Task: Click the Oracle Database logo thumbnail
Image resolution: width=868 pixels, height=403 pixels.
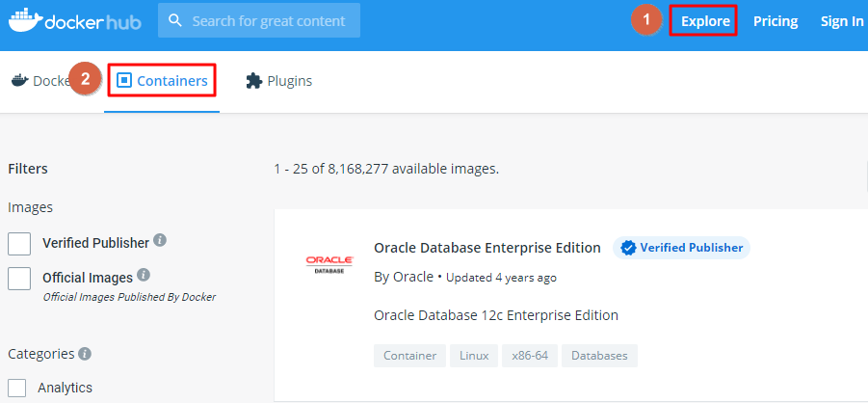Action: (x=329, y=264)
